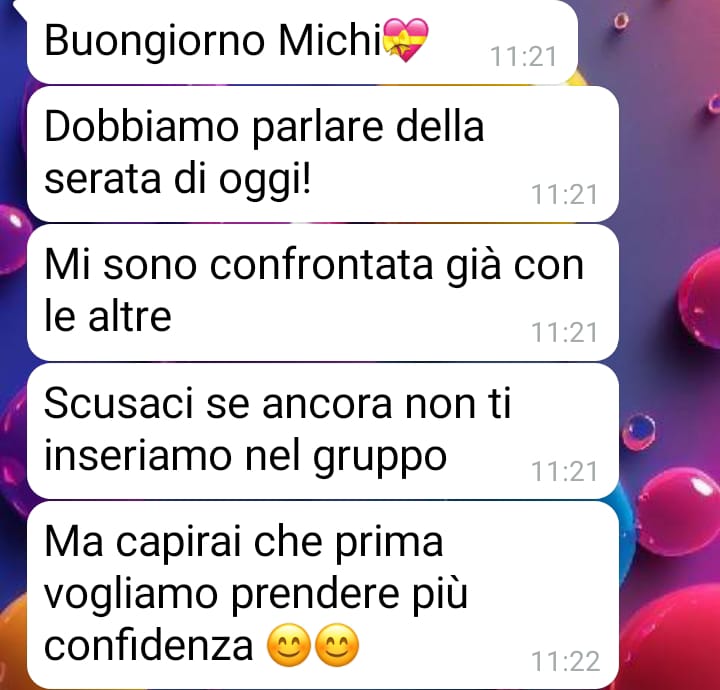Tap the 11:21 timestamp on "le altre" message

coord(564,332)
